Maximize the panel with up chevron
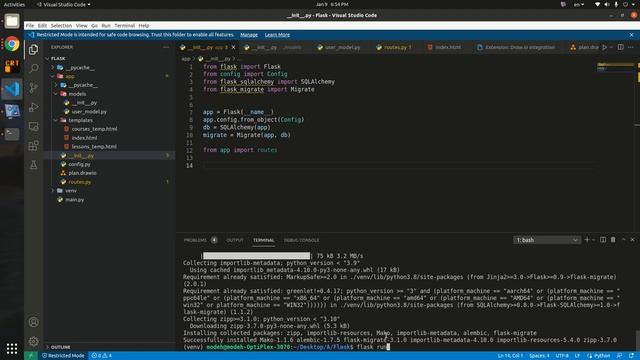 point(623,240)
